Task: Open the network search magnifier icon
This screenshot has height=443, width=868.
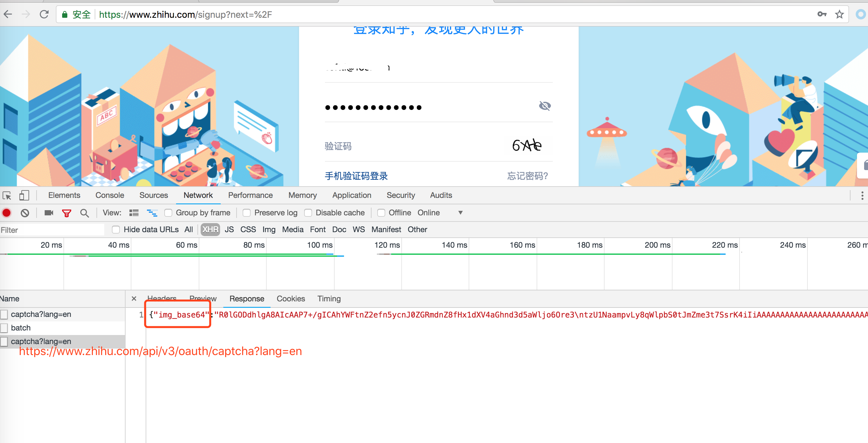Action: point(84,213)
